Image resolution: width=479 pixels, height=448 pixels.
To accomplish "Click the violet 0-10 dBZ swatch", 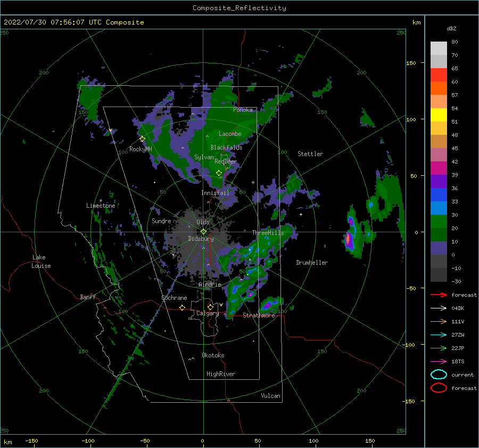I will (x=439, y=248).
